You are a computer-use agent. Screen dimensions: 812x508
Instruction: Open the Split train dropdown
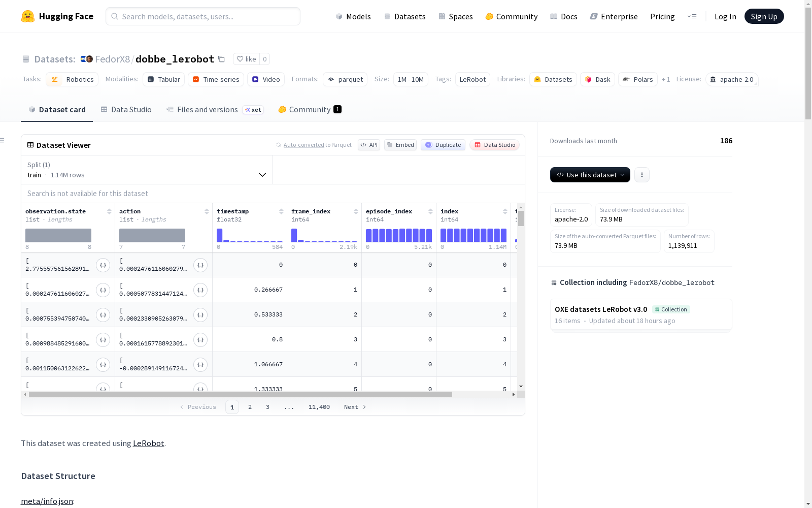coord(147,170)
